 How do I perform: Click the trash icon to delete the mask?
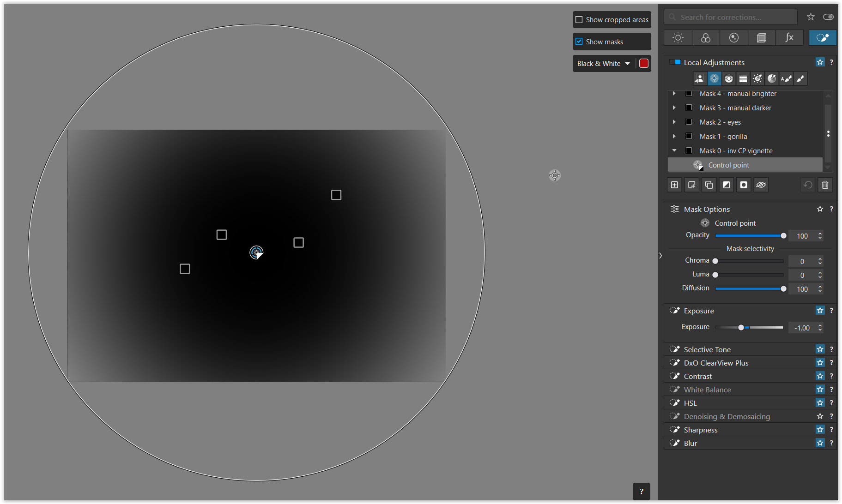coord(825,185)
